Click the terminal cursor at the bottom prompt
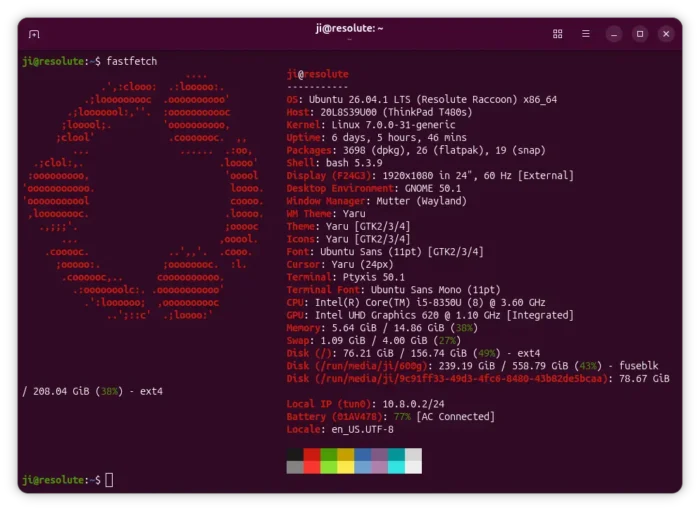This screenshot has width=700, height=511. (109, 480)
